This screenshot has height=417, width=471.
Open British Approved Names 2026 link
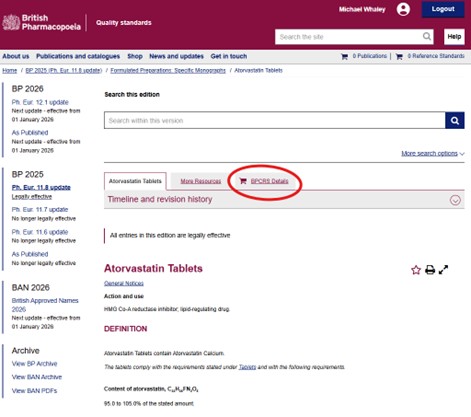pos(45,305)
